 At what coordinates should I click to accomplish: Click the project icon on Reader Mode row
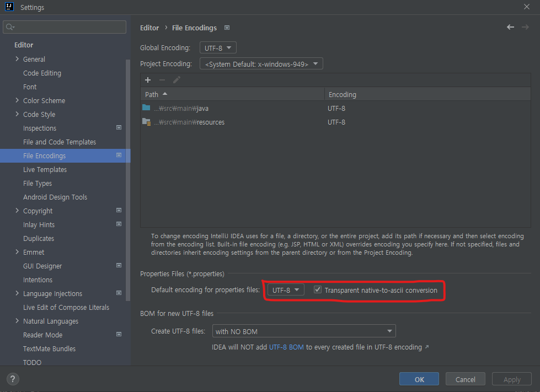pos(119,334)
